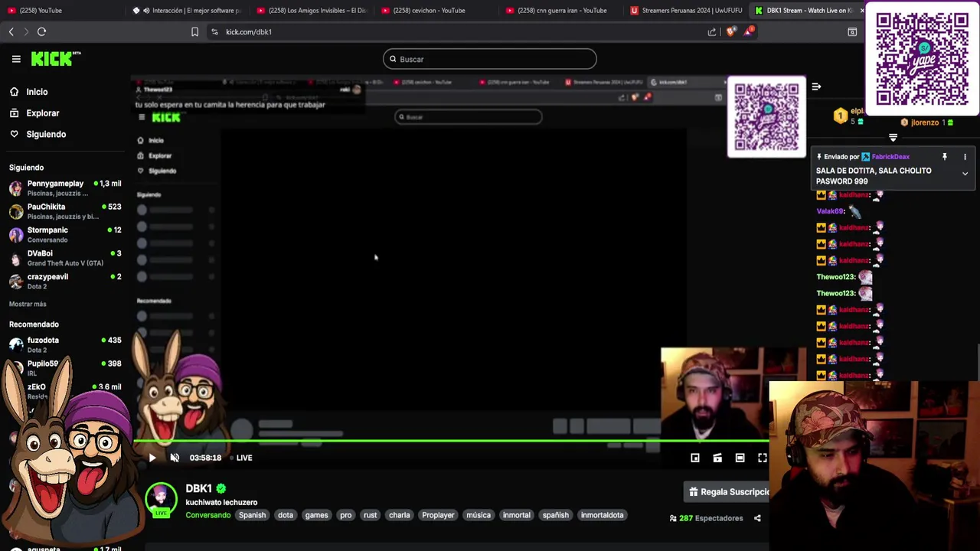
Task: Switch to Los Amigos Invisibles tab
Action: (x=312, y=10)
